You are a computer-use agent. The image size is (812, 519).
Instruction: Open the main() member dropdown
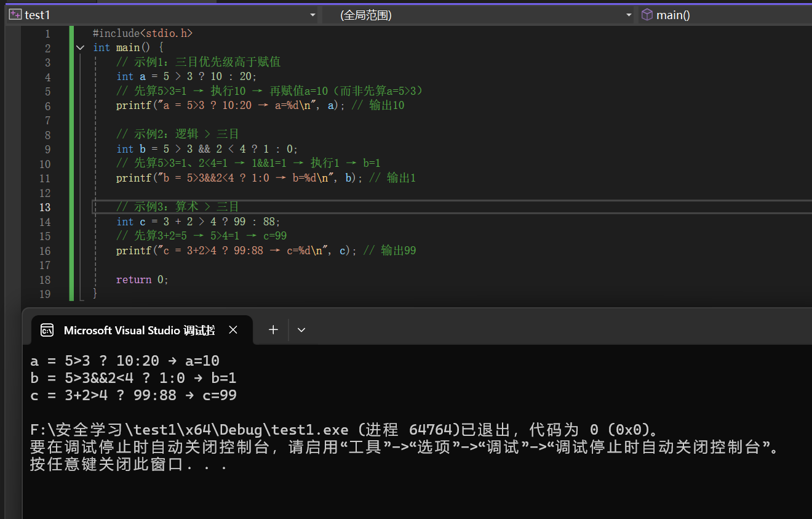[726, 15]
